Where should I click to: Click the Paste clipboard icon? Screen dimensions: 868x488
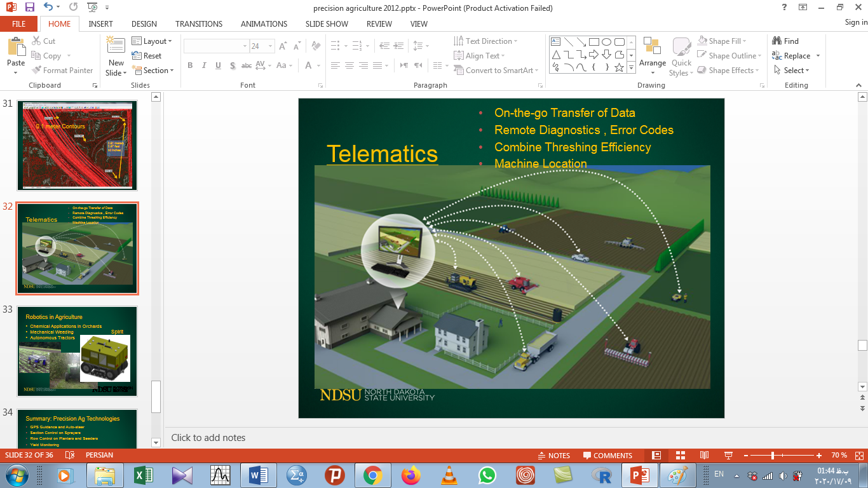click(16, 48)
